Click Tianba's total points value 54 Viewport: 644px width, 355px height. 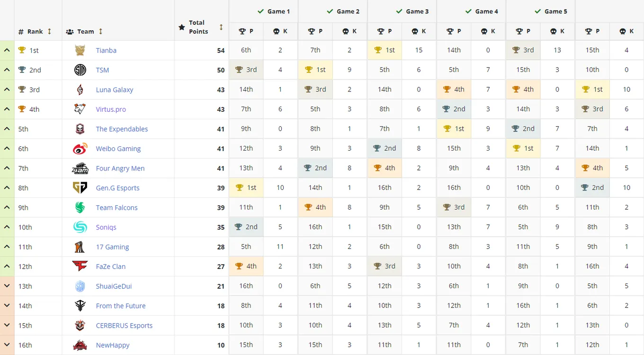pyautogui.click(x=221, y=51)
